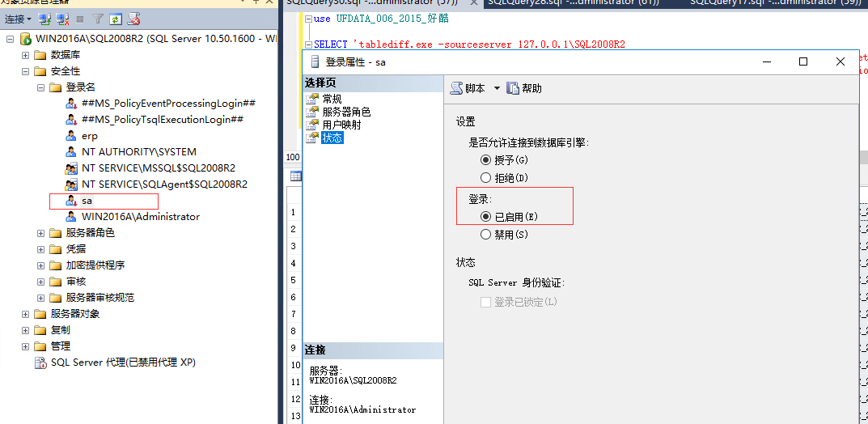Expand the 凭据 tree node

pyautogui.click(x=40, y=249)
